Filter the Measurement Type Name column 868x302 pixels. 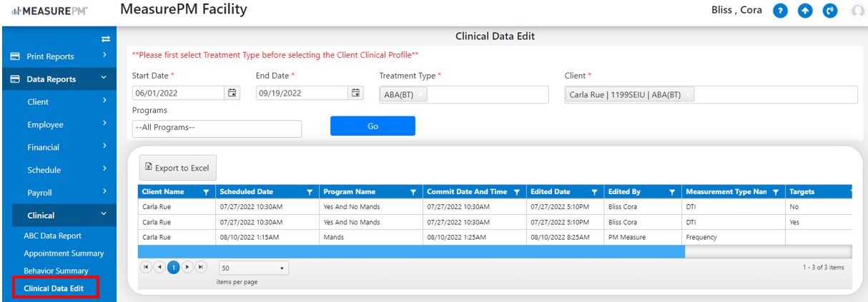(776, 192)
